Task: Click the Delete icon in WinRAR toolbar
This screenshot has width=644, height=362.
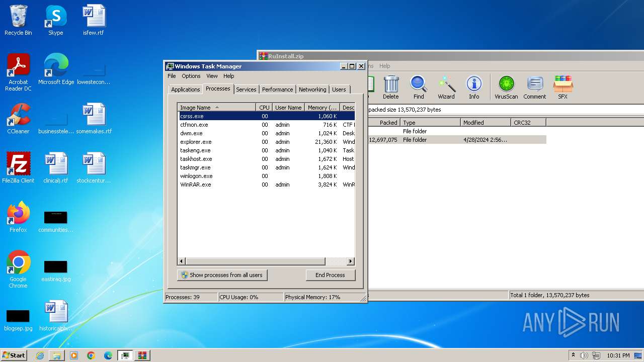Action: 390,87
